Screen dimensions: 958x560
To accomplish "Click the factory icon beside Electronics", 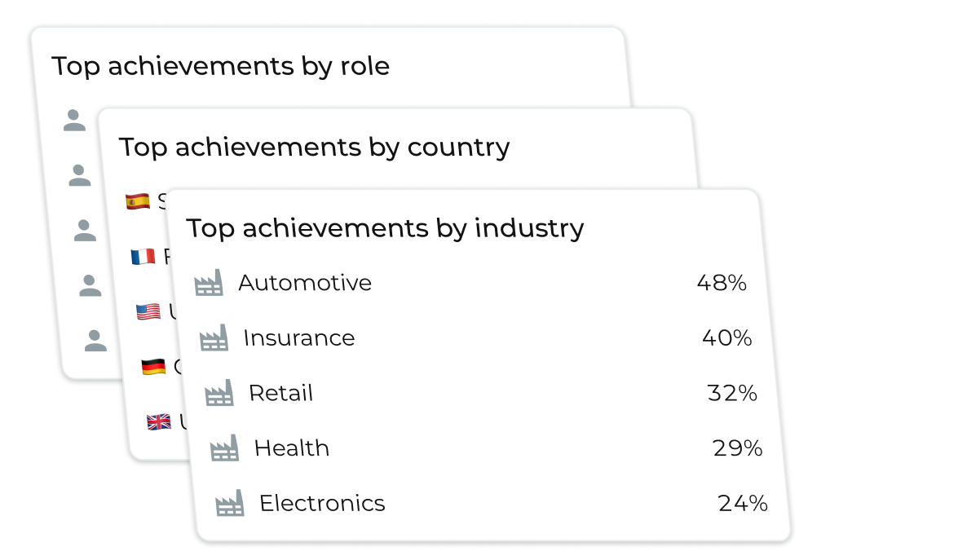I will pos(230,503).
